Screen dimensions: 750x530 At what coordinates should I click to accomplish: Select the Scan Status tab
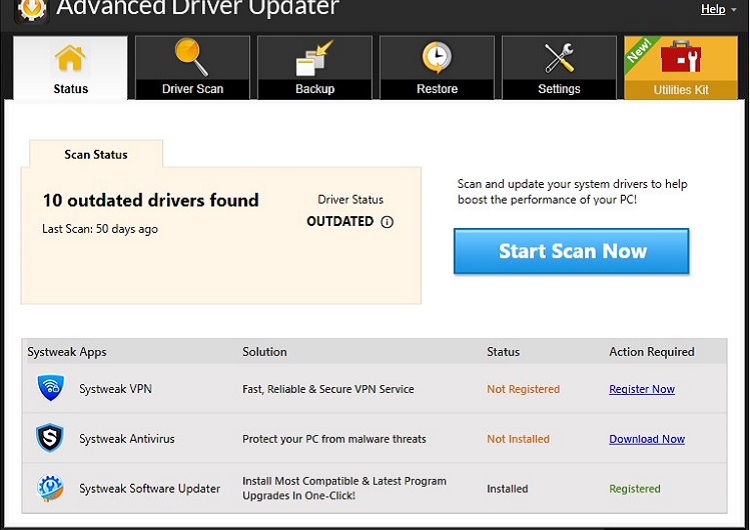[x=96, y=154]
